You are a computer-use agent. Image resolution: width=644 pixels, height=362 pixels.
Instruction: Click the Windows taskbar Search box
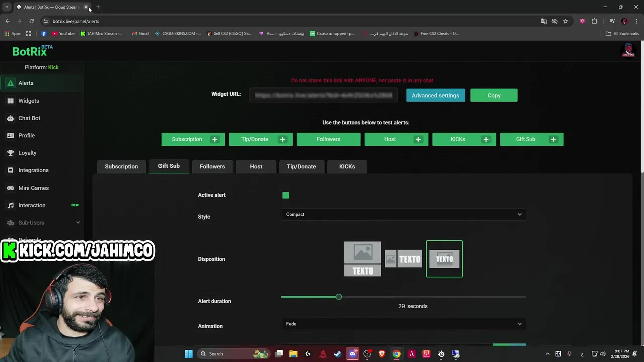coord(234,354)
